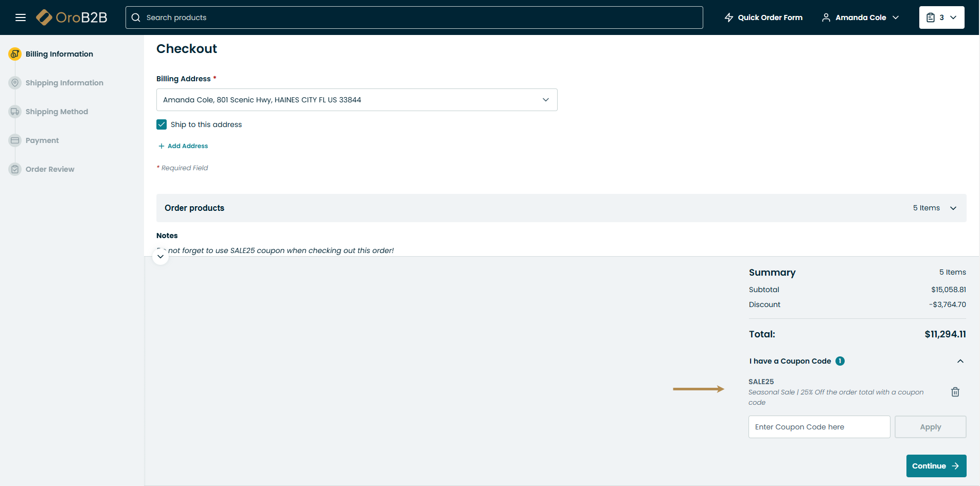This screenshot has height=486, width=980.
Task: Click the OroB2B logo
Action: point(72,17)
